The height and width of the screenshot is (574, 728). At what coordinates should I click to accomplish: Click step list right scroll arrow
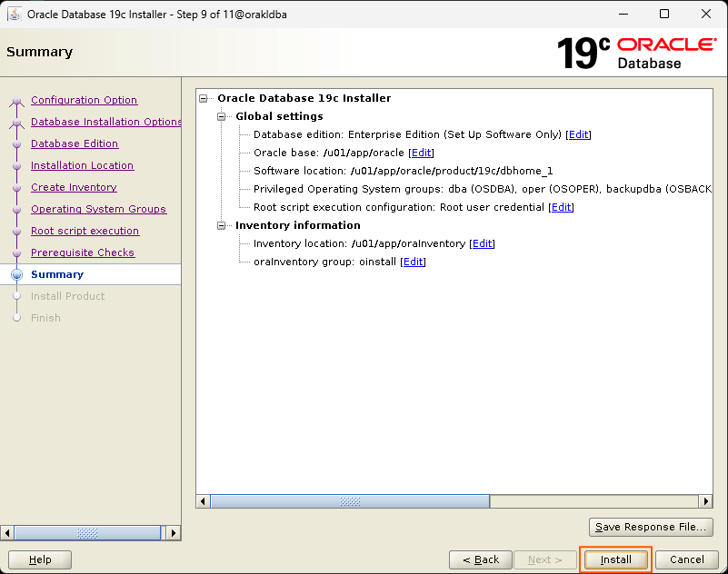pos(174,533)
